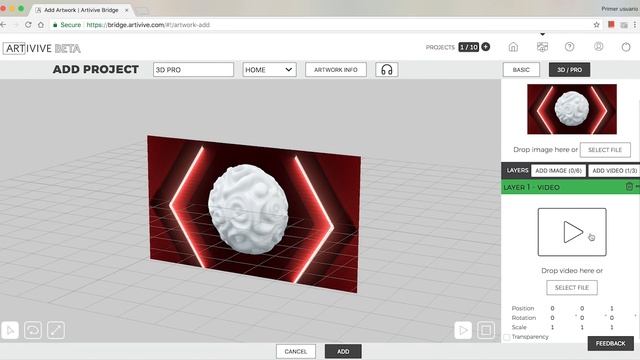Click the red browser extension icon

(611, 24)
